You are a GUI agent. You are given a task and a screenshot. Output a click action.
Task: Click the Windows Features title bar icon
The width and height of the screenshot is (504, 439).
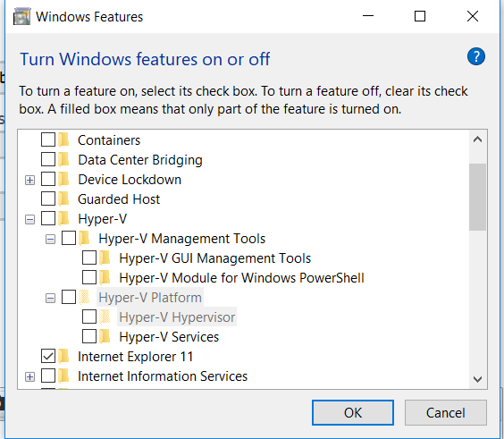click(x=21, y=17)
